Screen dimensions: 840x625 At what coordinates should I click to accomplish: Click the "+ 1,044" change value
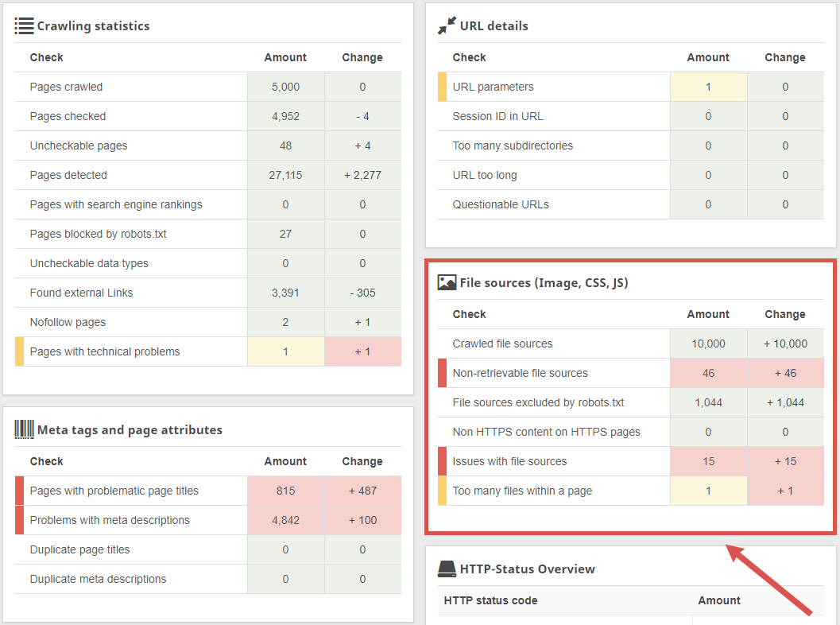click(x=785, y=402)
